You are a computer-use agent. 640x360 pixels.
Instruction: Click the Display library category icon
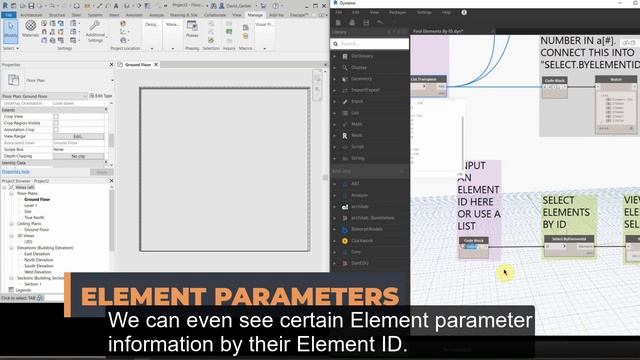coord(345,67)
